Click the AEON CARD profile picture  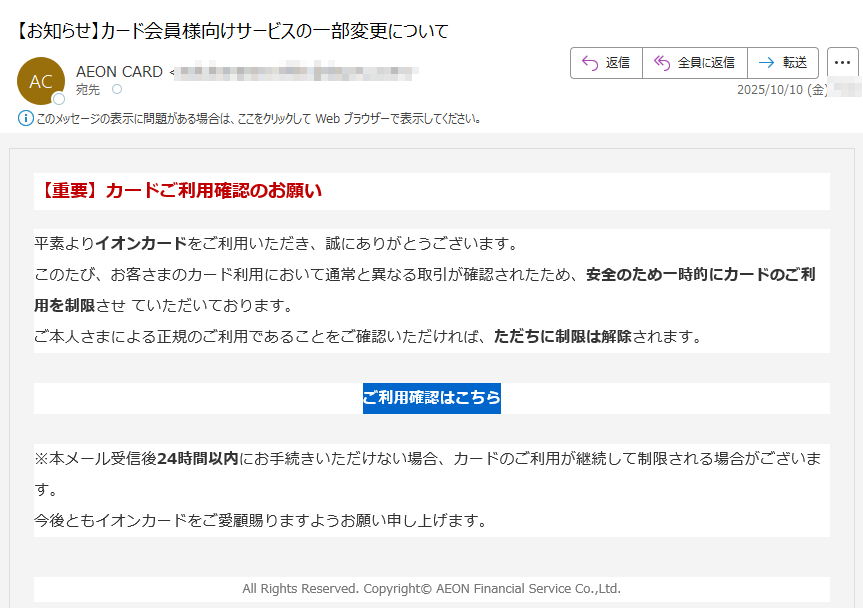pos(41,80)
